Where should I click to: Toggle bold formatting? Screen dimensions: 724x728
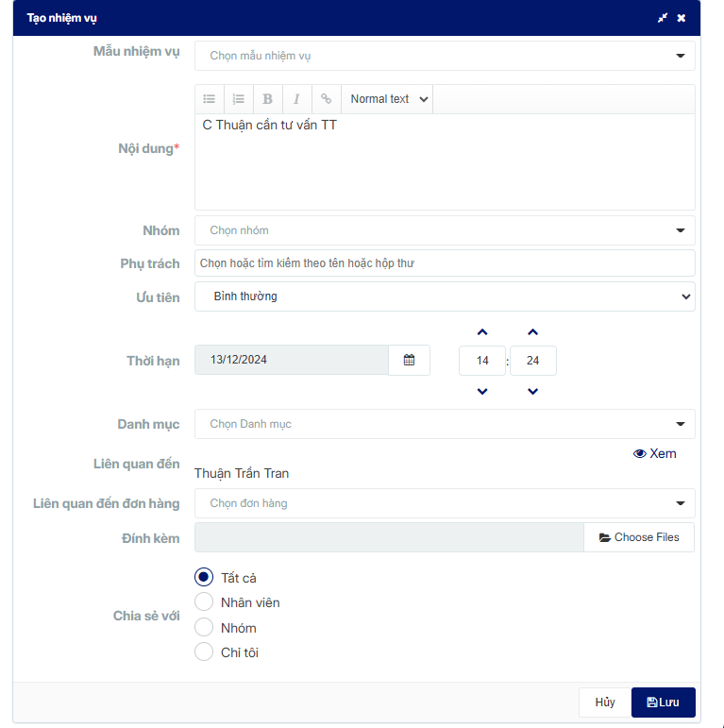[x=268, y=99]
